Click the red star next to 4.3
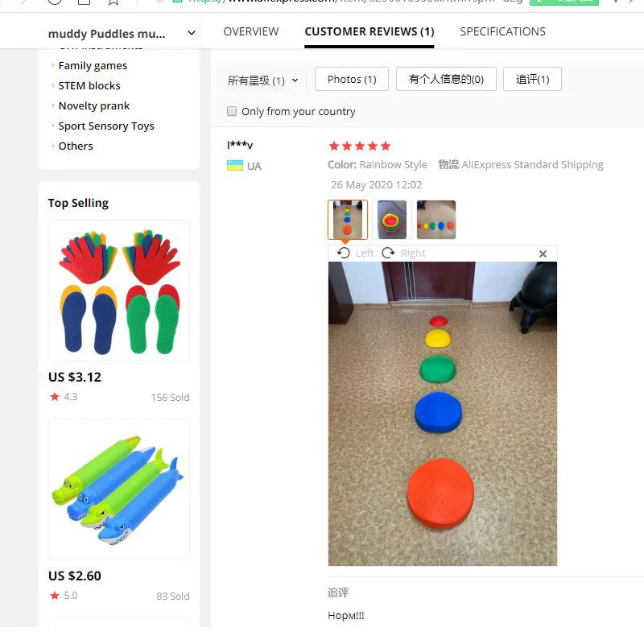 [55, 397]
